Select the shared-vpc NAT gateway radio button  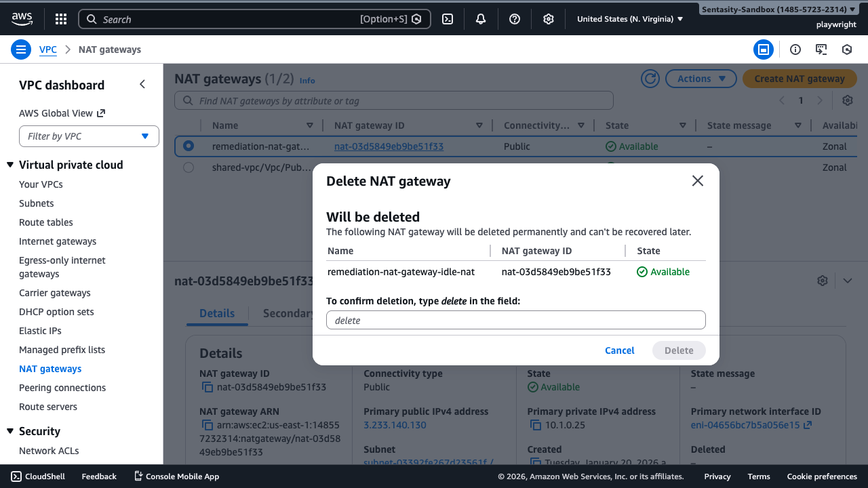click(188, 167)
